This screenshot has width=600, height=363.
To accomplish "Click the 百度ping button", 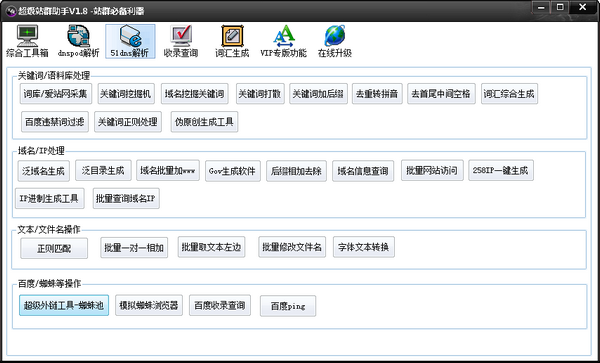I will pyautogui.click(x=288, y=306).
